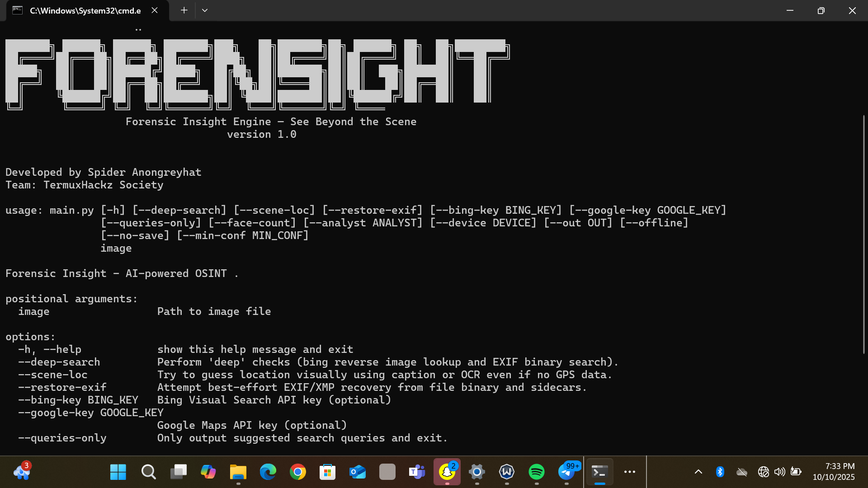
Task: Launch Google Chrome
Action: [x=297, y=472]
